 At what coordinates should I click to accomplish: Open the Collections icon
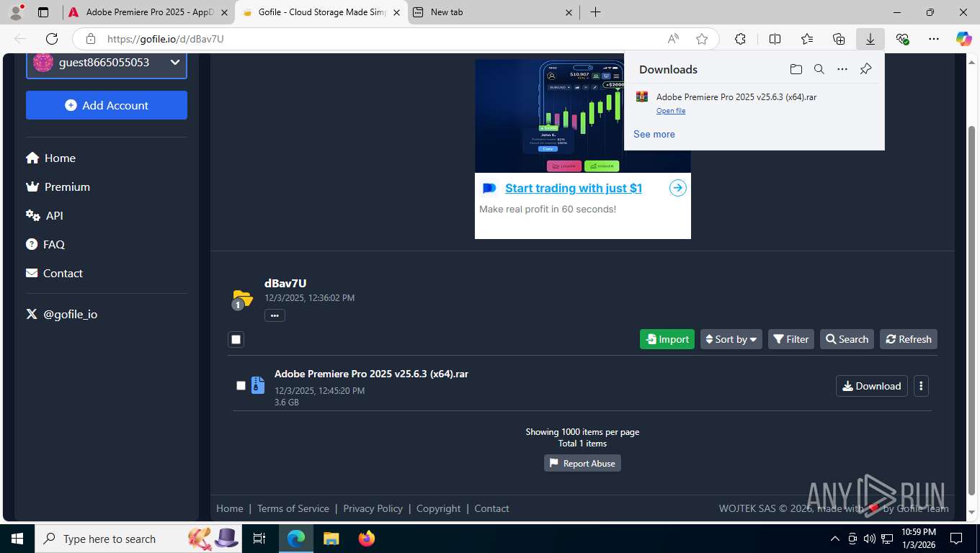[x=839, y=39]
